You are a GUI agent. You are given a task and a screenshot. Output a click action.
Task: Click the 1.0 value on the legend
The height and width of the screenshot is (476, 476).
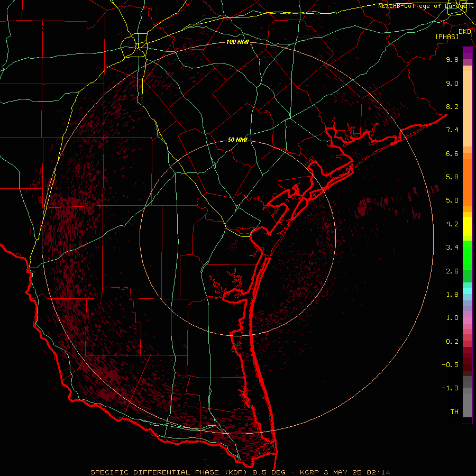(452, 318)
